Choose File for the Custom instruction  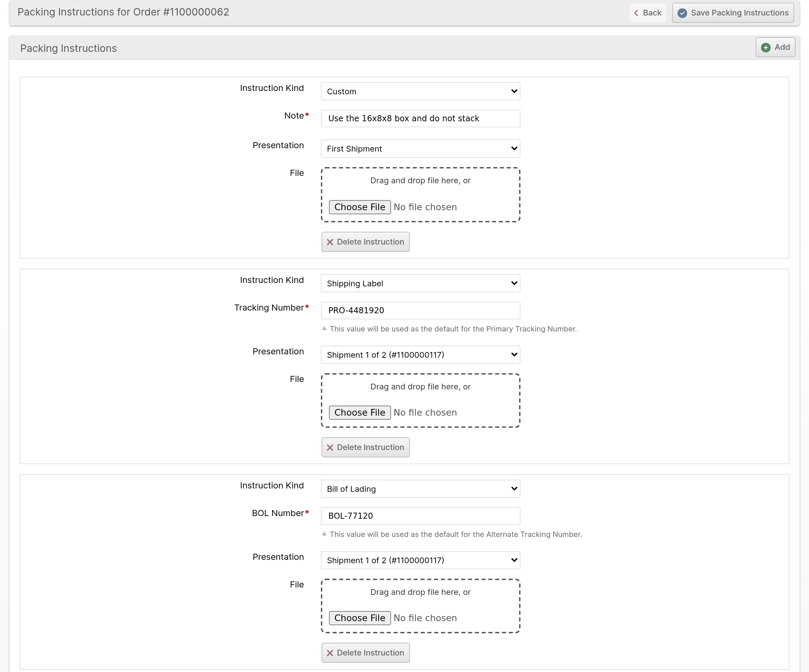(359, 207)
